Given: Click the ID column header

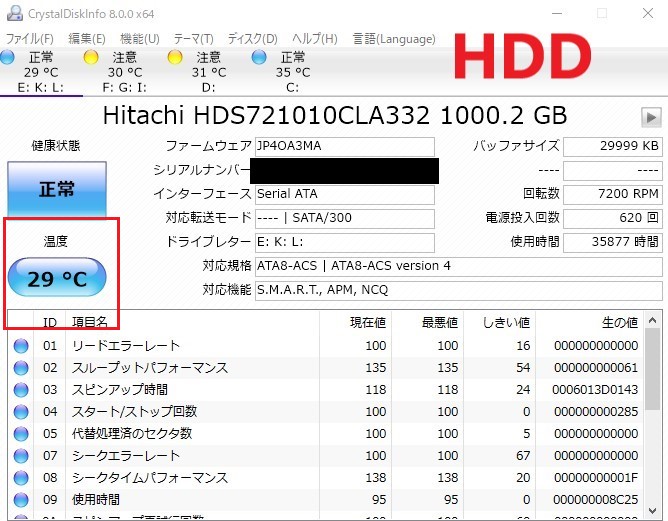Looking at the screenshot, I should [49, 322].
